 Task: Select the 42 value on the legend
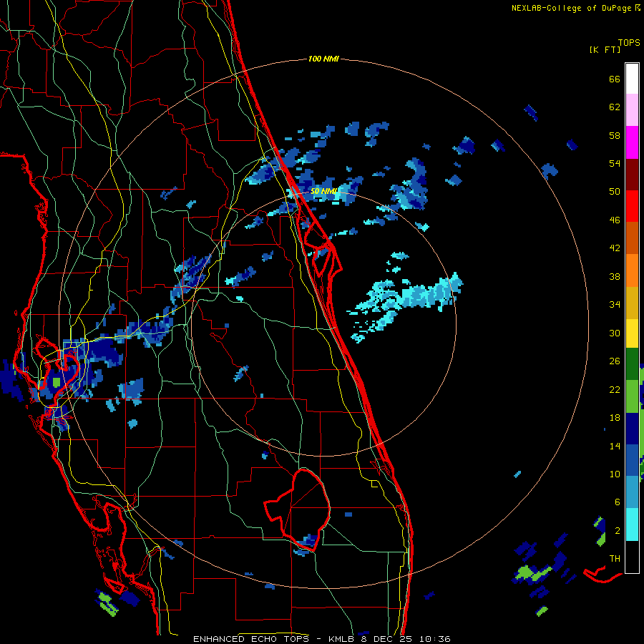(615, 248)
